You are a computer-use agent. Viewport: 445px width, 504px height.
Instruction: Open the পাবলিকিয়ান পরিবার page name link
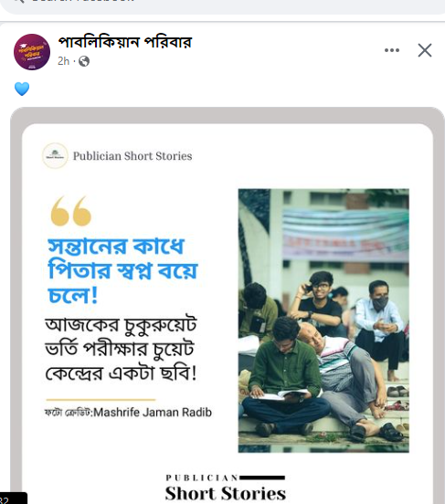124,42
